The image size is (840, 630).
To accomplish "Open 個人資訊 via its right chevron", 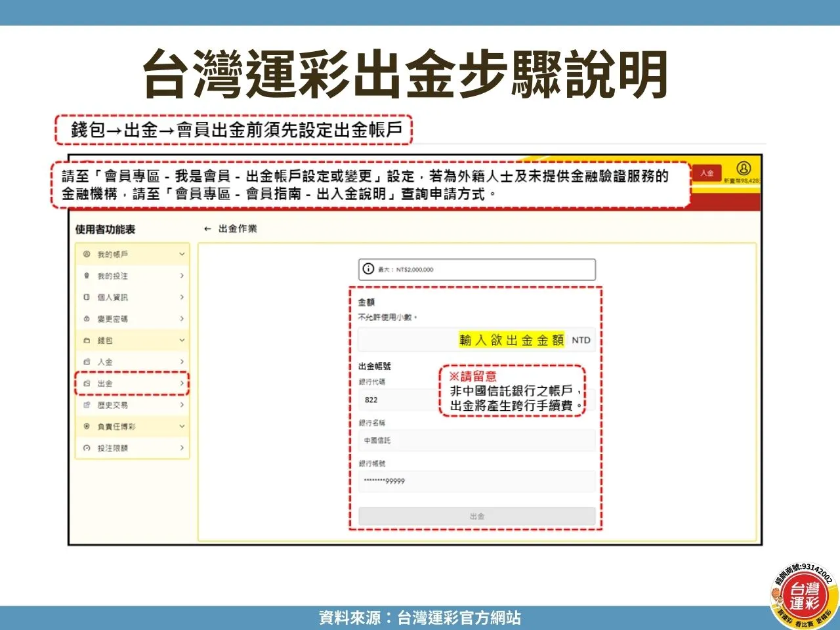I will tap(182, 297).
